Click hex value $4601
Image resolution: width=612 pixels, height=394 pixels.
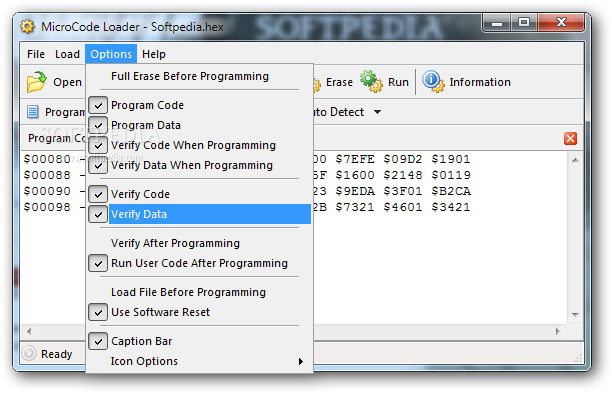(x=403, y=207)
